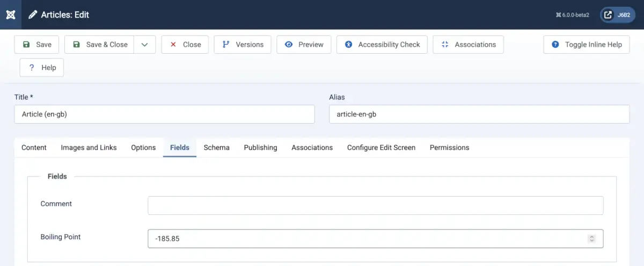The width and height of the screenshot is (644, 266).
Task: Open the Images and Links tab
Action: (x=89, y=147)
